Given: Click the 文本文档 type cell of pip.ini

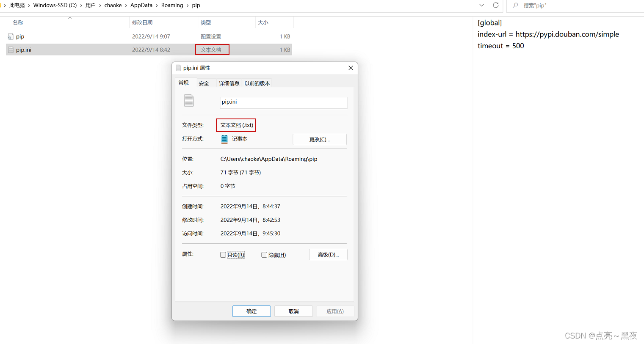Looking at the screenshot, I should click(x=211, y=50).
